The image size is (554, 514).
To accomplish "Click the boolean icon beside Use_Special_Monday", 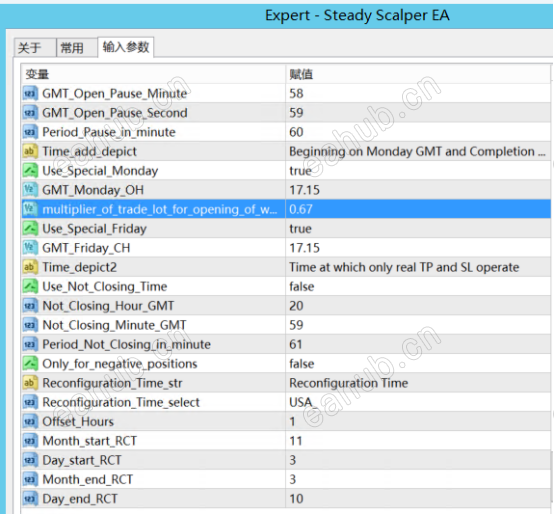I will pos(30,171).
